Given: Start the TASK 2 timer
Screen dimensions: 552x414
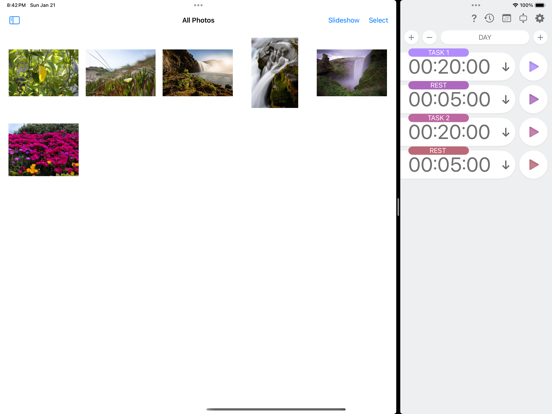Looking at the screenshot, I should coord(534,132).
